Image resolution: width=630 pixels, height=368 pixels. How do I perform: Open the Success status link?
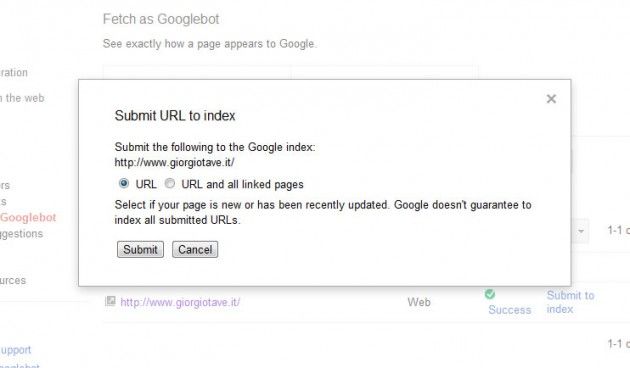click(509, 310)
